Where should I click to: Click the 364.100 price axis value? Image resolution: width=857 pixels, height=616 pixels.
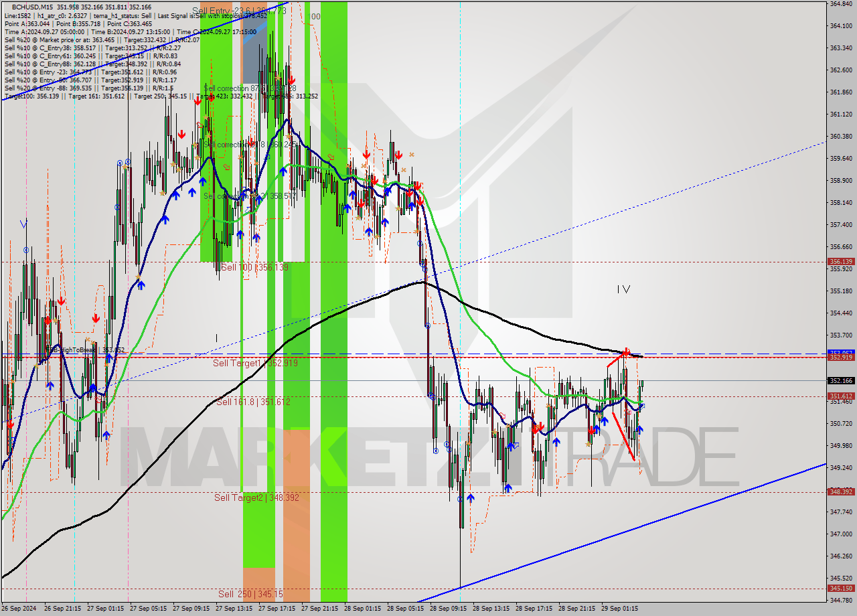click(x=841, y=25)
